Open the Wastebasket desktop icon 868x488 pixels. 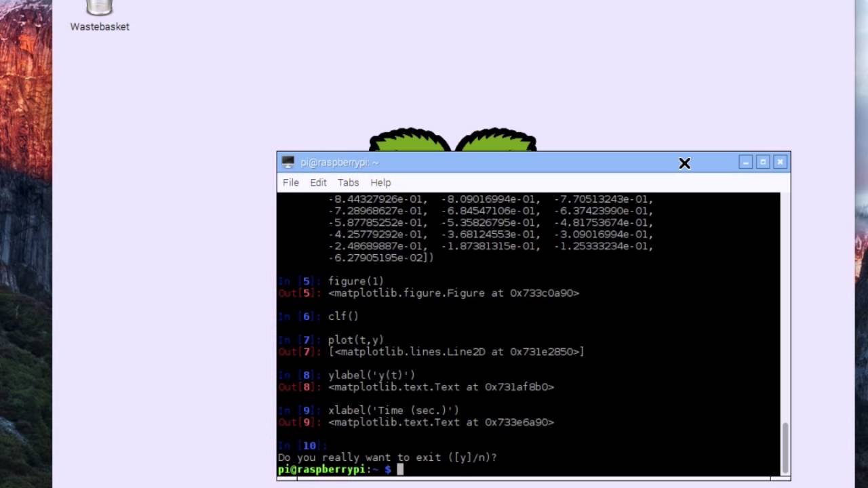point(100,16)
